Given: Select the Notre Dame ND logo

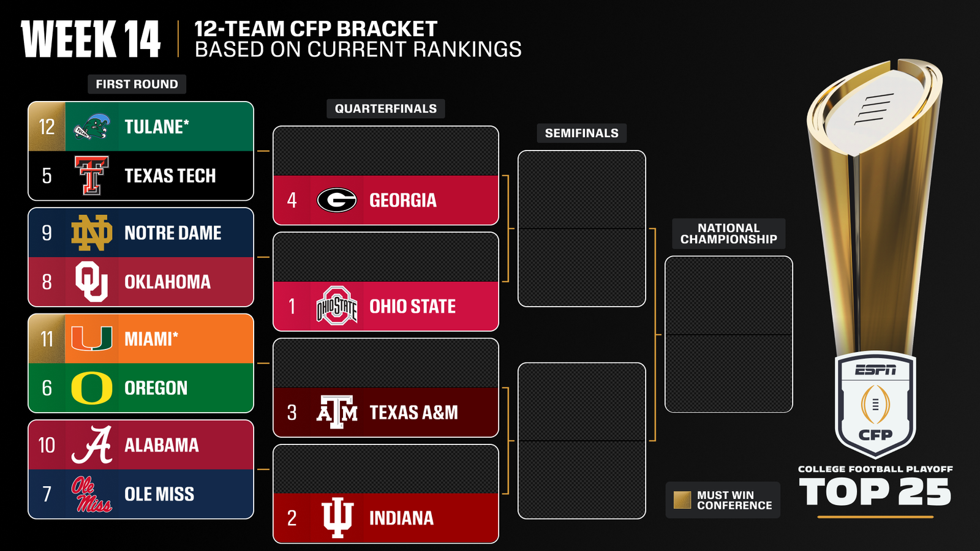Looking at the screenshot, I should [92, 233].
